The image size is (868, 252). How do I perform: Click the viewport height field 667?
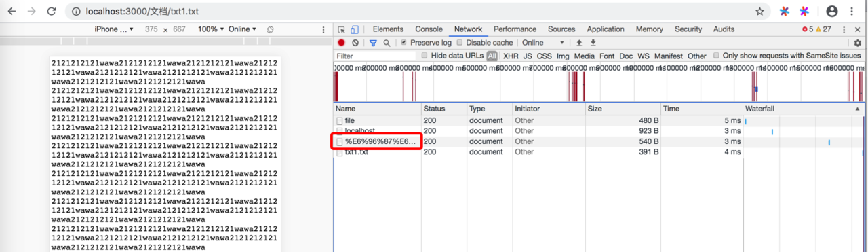pyautogui.click(x=179, y=29)
